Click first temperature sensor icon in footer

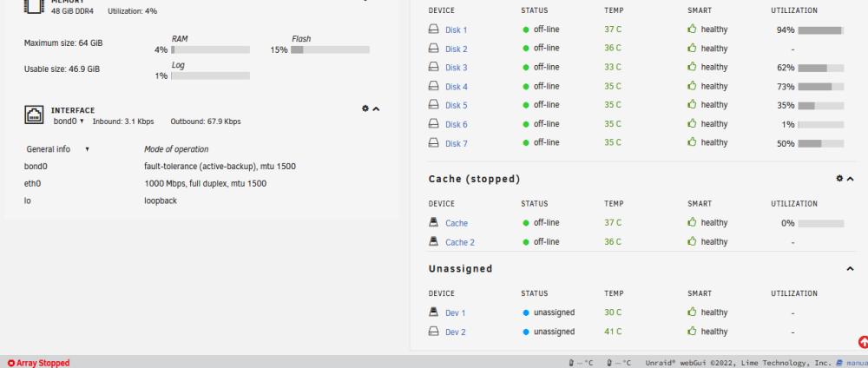(571, 363)
